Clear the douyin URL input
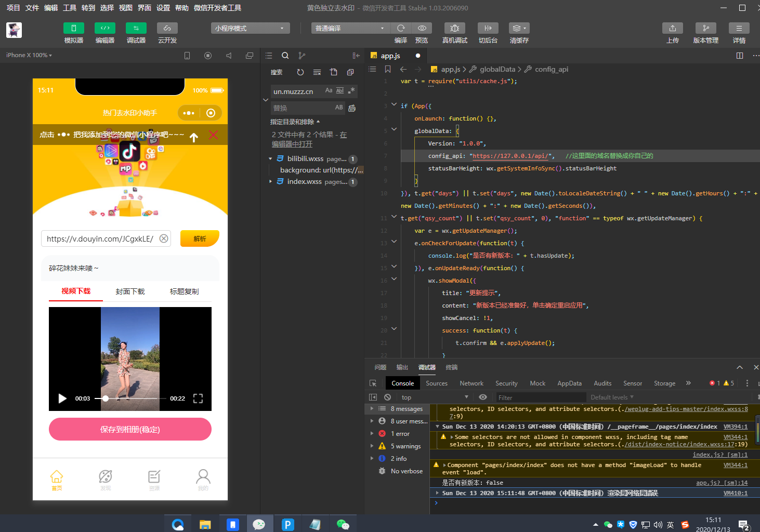Screen dimensions: 760x532 (x=164, y=238)
